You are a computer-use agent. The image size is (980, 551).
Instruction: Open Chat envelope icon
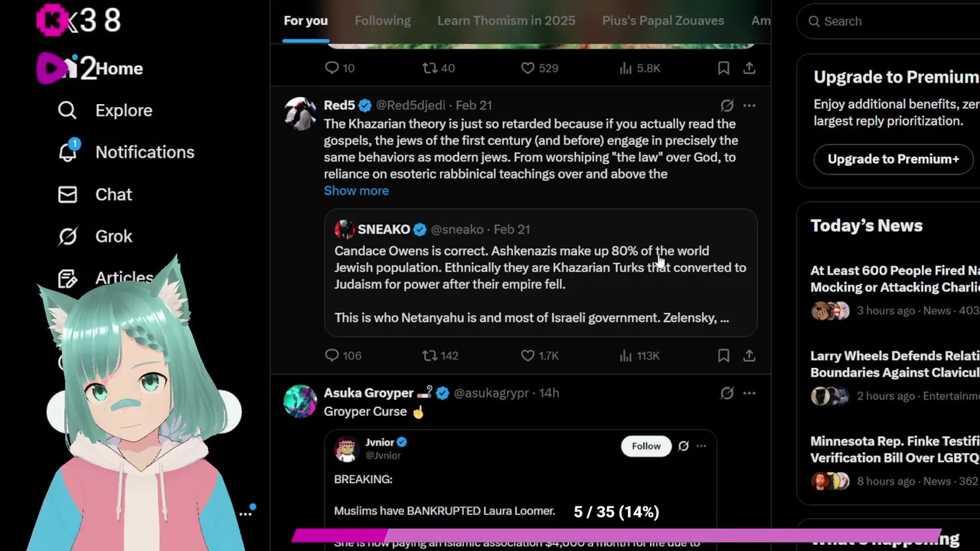[67, 194]
